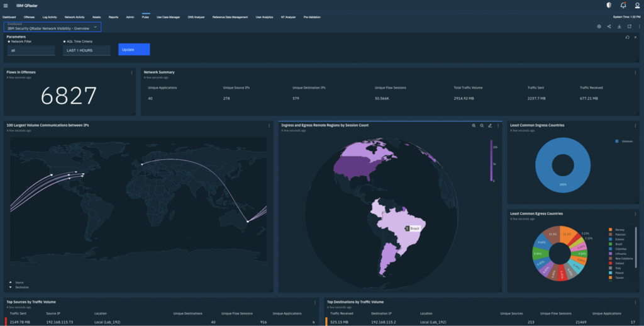Toggle Colombia legend entry in Egress chart
This screenshot has width=644, height=326.
pos(621,248)
